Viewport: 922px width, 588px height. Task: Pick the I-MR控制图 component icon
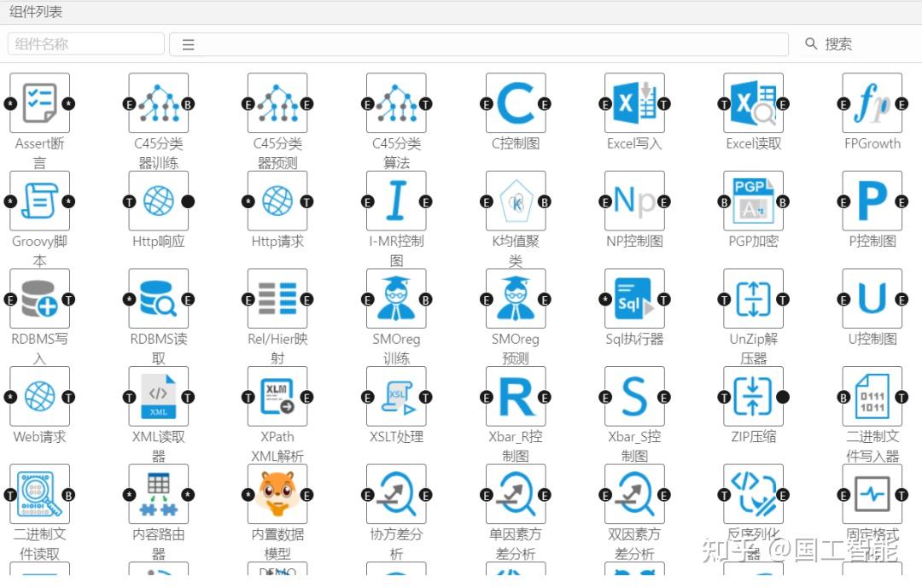396,201
